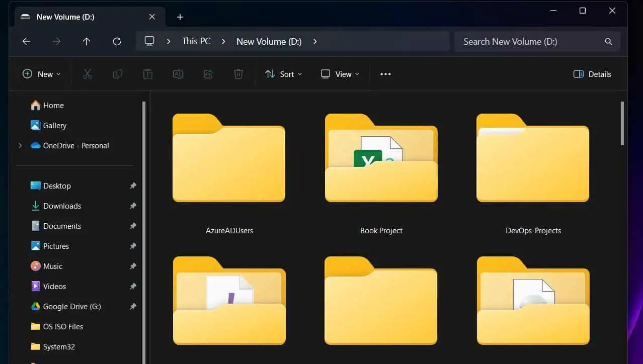This screenshot has height=364, width=643.
Task: Unpin Videos using its pin icon
Action: click(133, 286)
